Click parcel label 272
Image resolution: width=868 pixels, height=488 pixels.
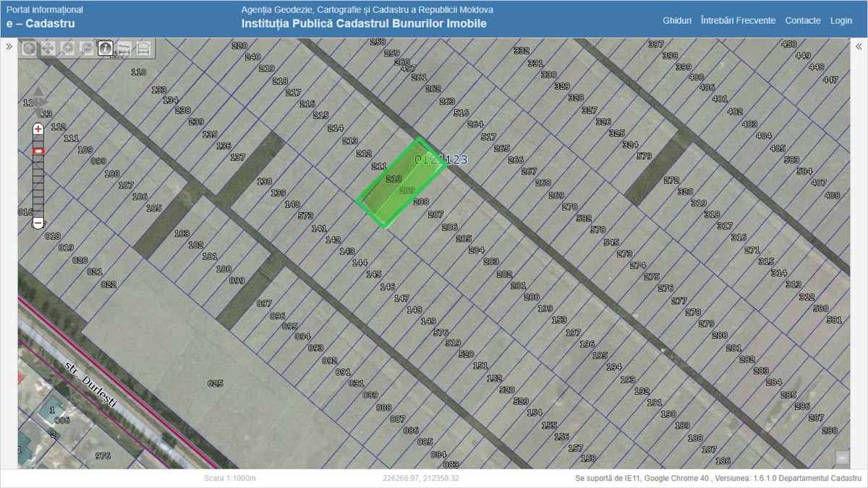tap(671, 180)
